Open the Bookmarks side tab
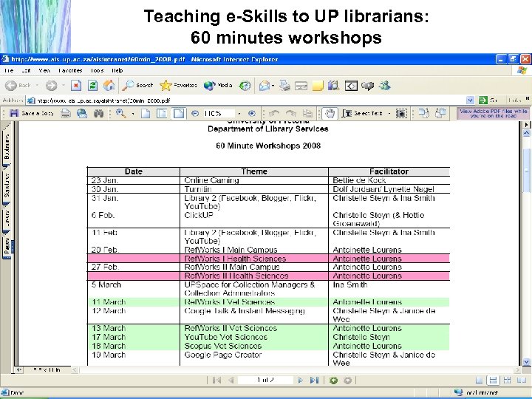Image resolution: width=532 pixels, height=399 pixels. pos(7,146)
